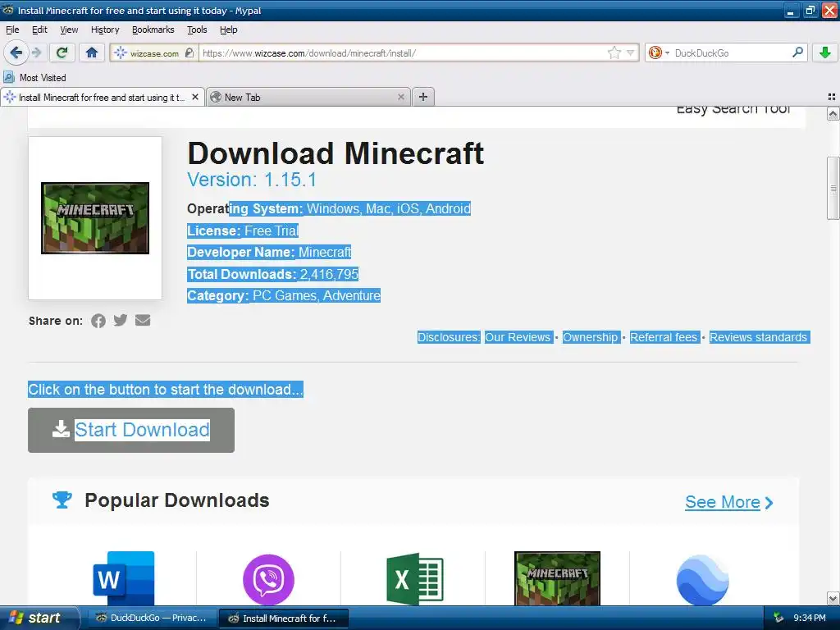
Task: Click the Download Minecraft heading
Action: (x=336, y=153)
